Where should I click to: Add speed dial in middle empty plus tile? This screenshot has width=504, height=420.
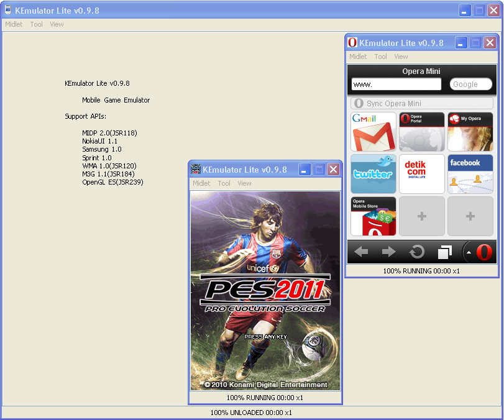pyautogui.click(x=422, y=216)
